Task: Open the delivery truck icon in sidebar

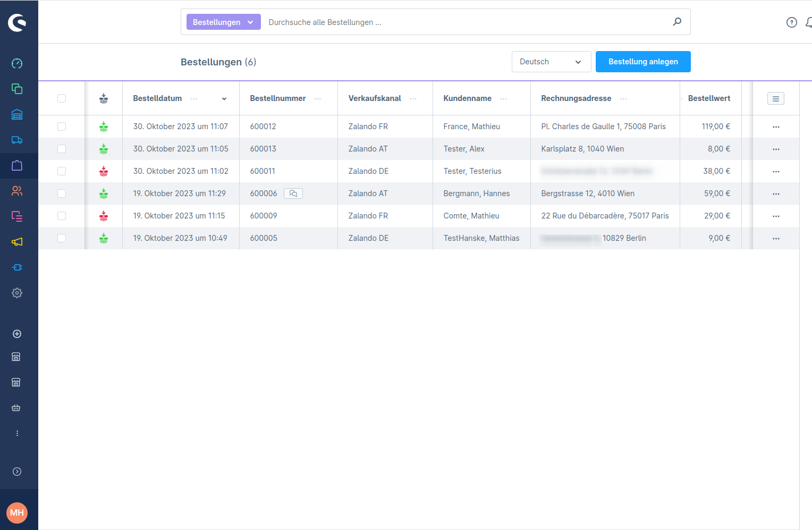Action: [x=17, y=140]
